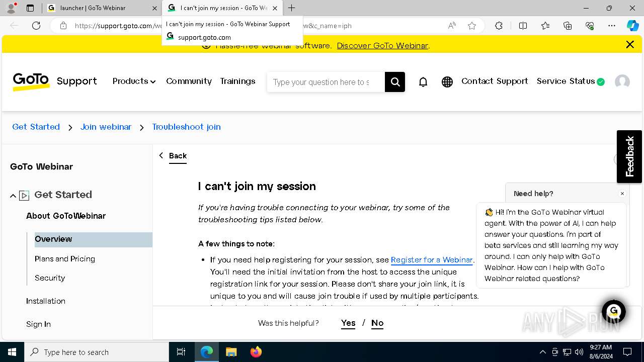Dismiss the yellow promo banner

pyautogui.click(x=630, y=45)
